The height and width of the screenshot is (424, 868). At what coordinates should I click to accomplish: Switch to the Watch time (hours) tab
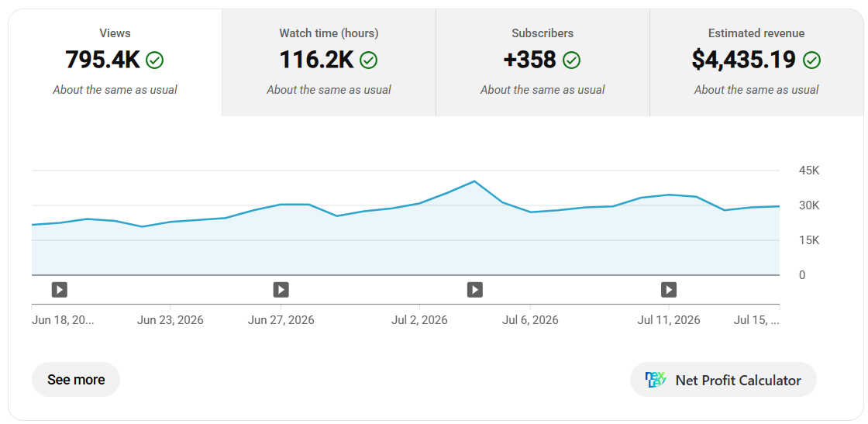pyautogui.click(x=329, y=63)
